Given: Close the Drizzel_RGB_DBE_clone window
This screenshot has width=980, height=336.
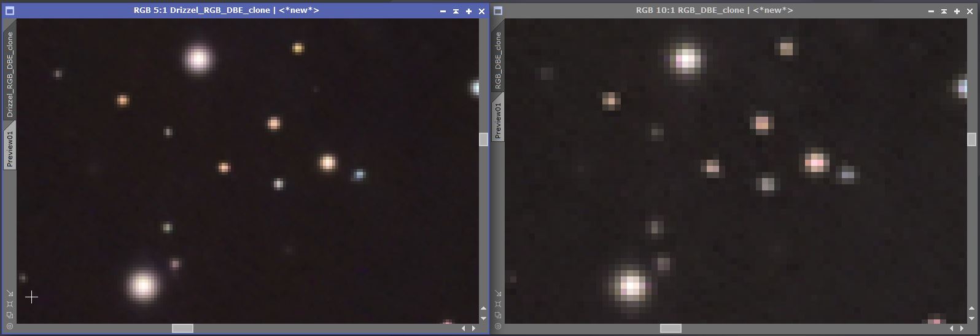Looking at the screenshot, I should (x=481, y=11).
